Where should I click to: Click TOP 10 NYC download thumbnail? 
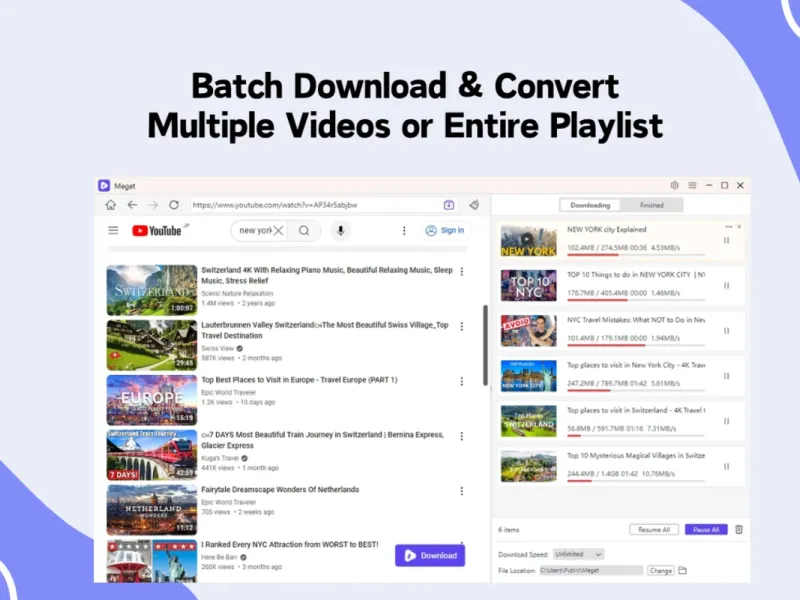coord(529,286)
